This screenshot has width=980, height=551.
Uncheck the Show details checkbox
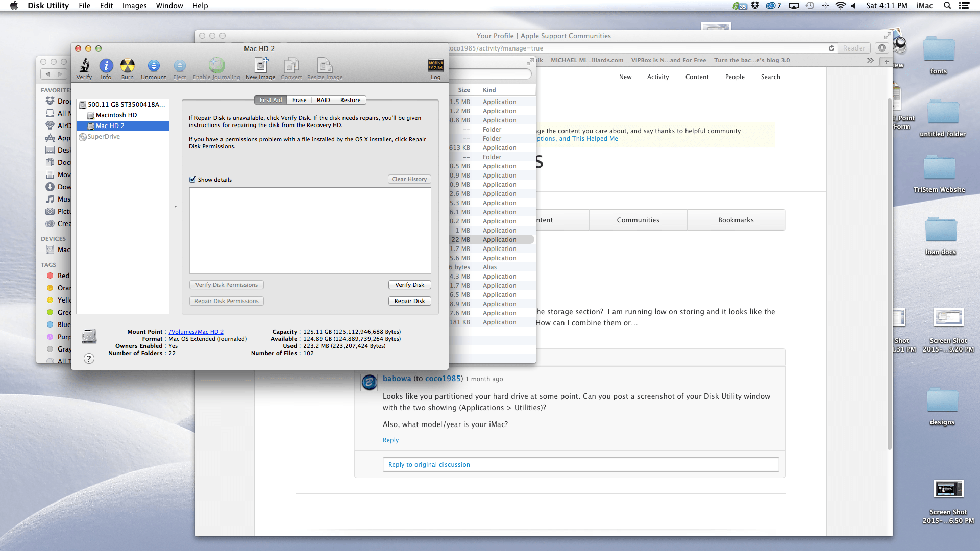coord(193,179)
